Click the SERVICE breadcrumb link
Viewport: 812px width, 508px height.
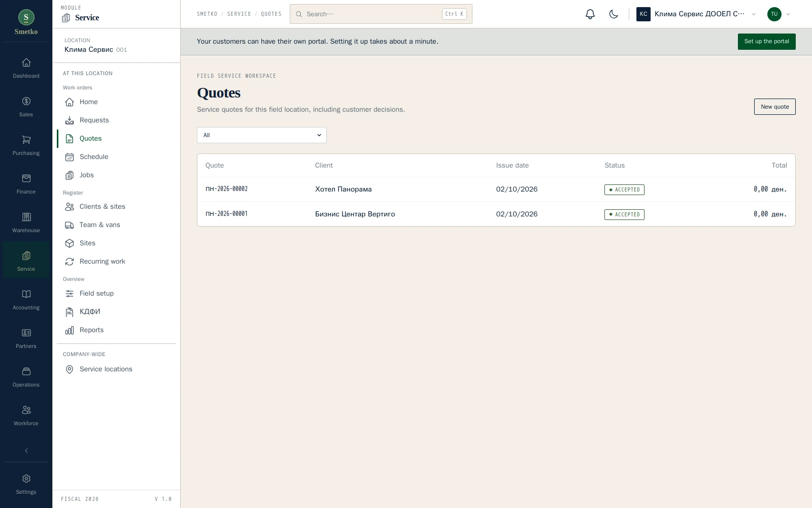pos(239,14)
